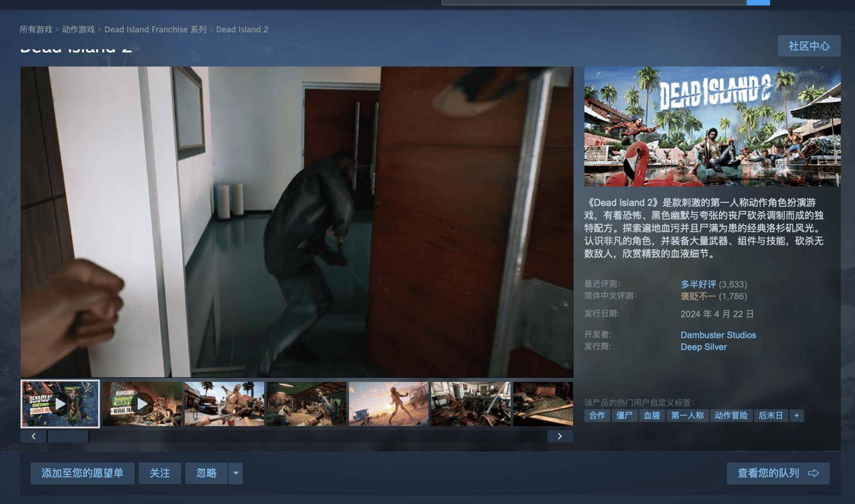Add game via 添加至您的愿望单 button
Image resolution: width=855 pixels, height=504 pixels.
tap(83, 473)
